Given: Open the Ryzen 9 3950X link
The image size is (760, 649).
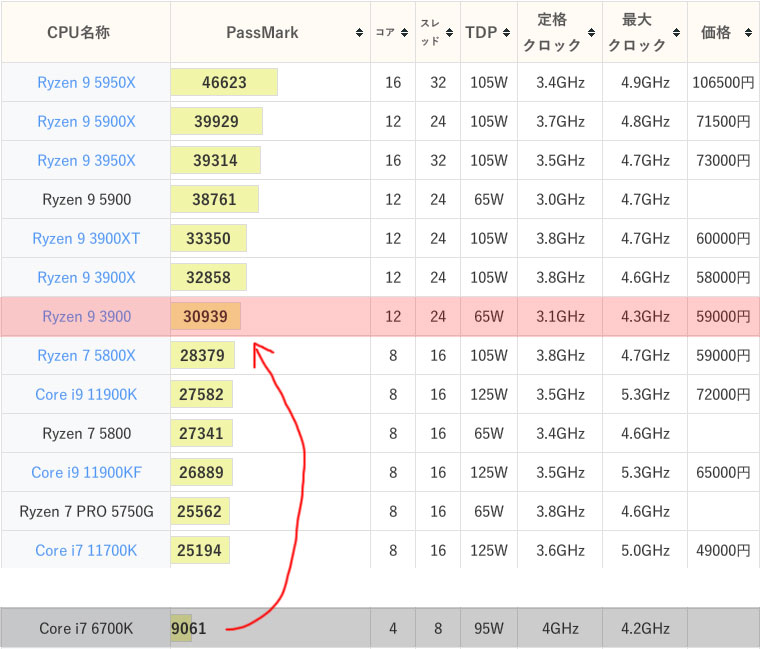Looking at the screenshot, I should (86, 160).
